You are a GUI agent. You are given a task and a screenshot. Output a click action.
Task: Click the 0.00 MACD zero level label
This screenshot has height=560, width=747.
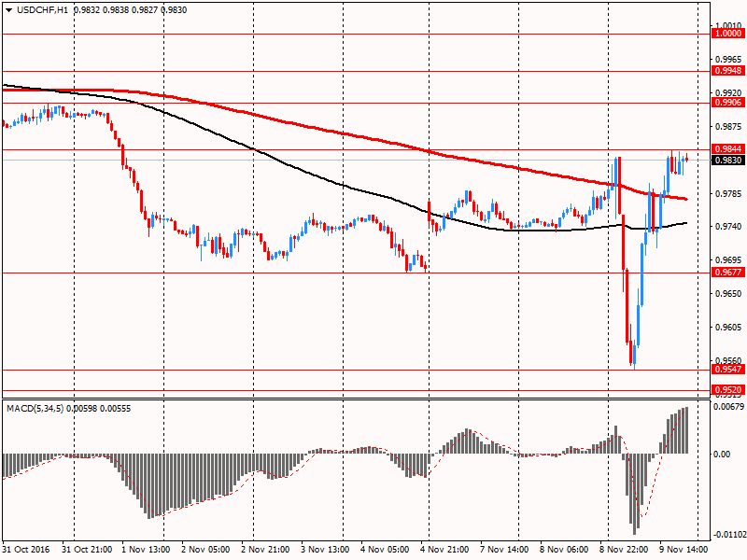[722, 455]
